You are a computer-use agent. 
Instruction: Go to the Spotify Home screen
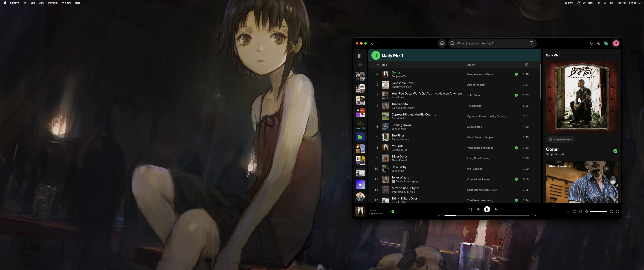442,43
